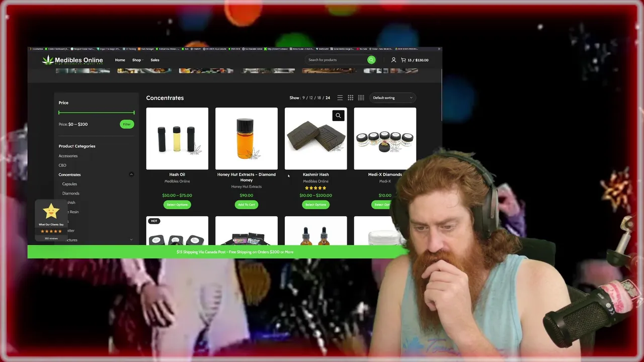Show 12 products per page
Image resolution: width=644 pixels, height=362 pixels.
311,98
